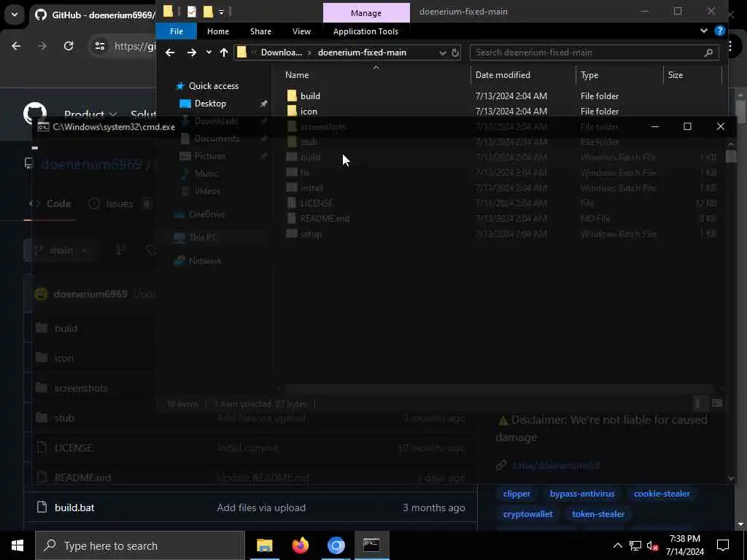This screenshot has width=747, height=560.
Task: Open Desktop in the navigation pane
Action: (210, 104)
